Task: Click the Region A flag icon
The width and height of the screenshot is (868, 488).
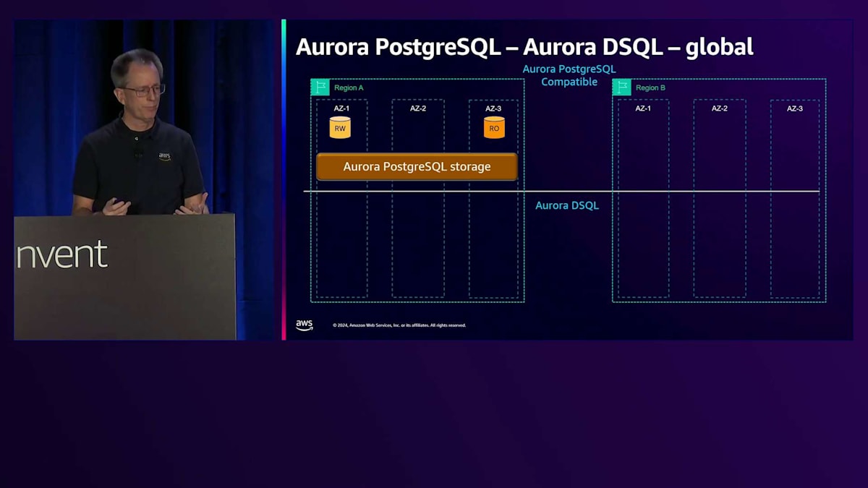Action: pyautogui.click(x=320, y=87)
